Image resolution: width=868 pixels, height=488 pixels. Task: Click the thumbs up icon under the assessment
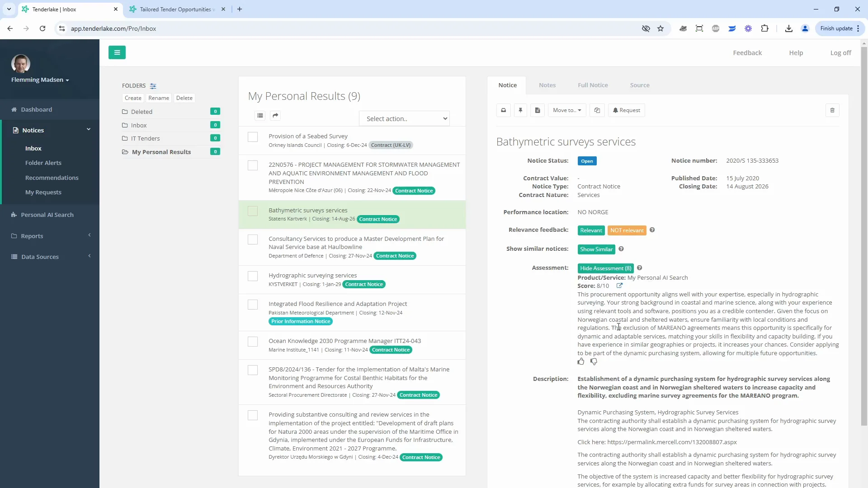(x=581, y=361)
